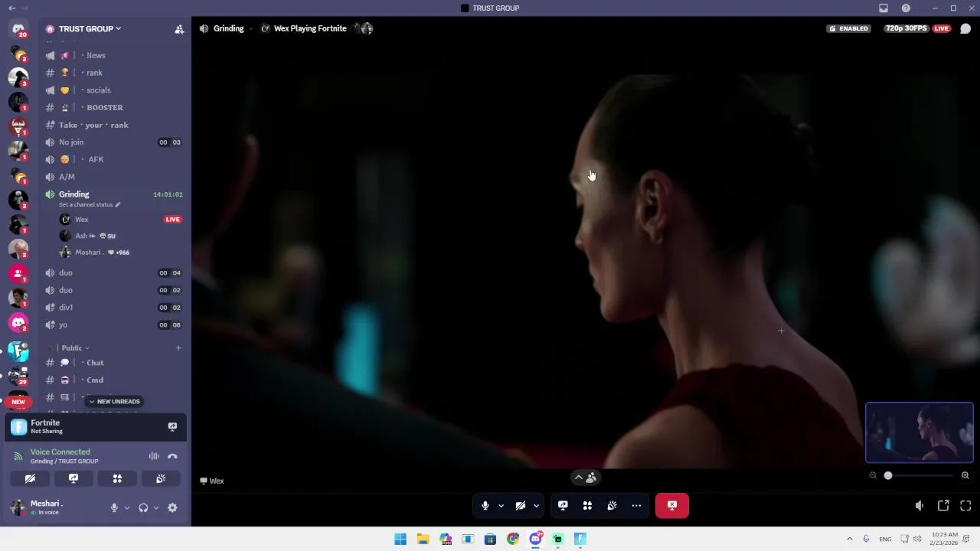Open the Inbox icon in title bar
Image resolution: width=980 pixels, height=551 pixels.
pos(884,8)
